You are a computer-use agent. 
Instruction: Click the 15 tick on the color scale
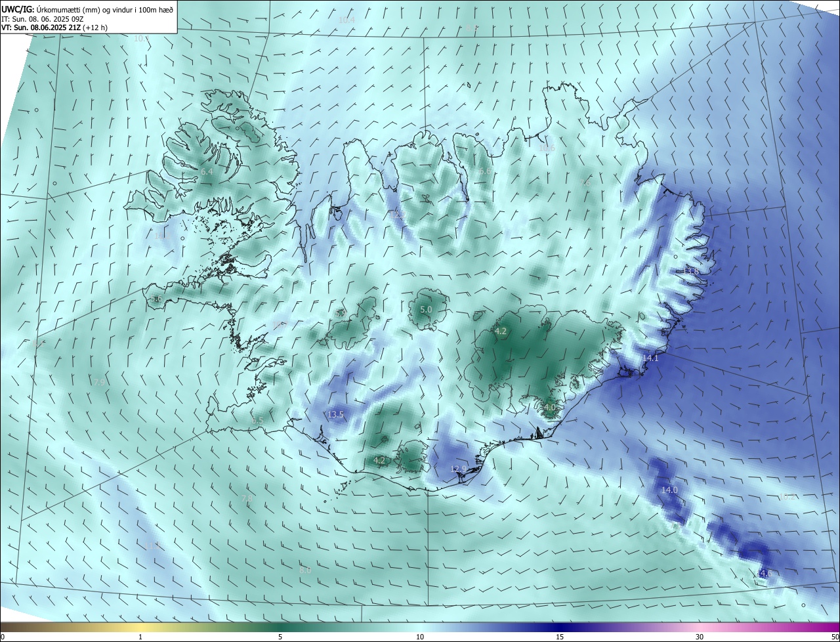tap(560, 637)
